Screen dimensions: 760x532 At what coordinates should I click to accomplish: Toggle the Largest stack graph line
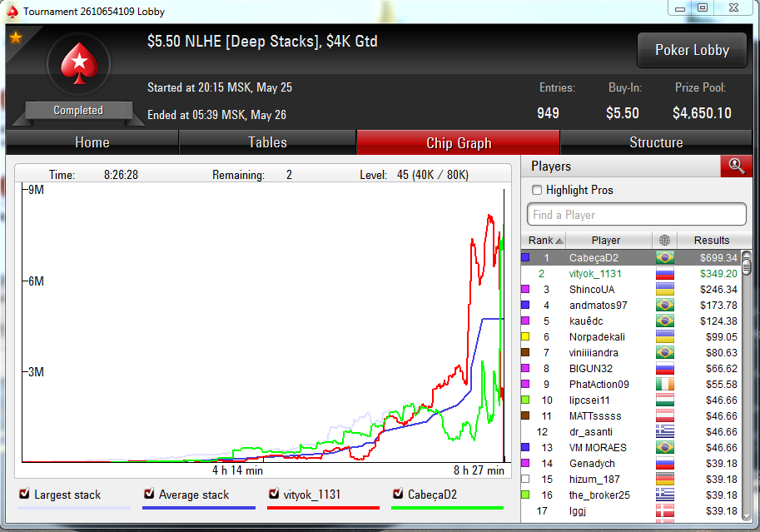pyautogui.click(x=24, y=494)
